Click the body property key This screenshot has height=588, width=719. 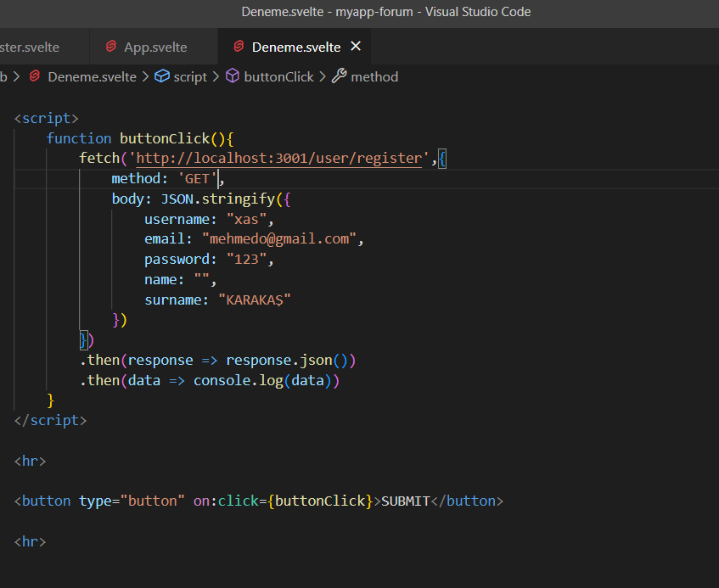pos(128,199)
